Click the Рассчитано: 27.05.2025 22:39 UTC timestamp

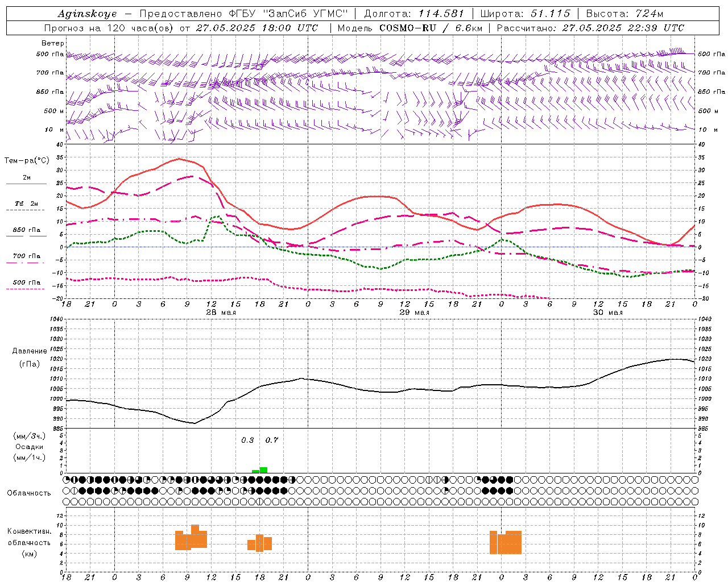590,28
